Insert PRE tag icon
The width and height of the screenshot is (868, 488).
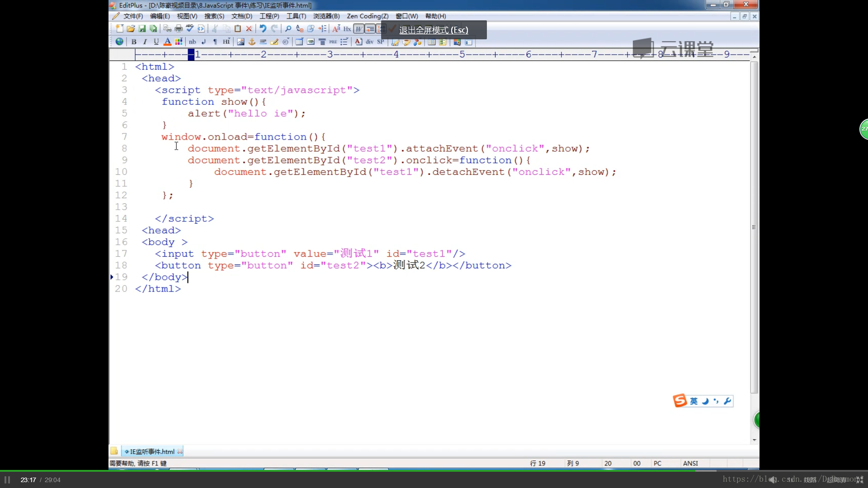coord(333,42)
